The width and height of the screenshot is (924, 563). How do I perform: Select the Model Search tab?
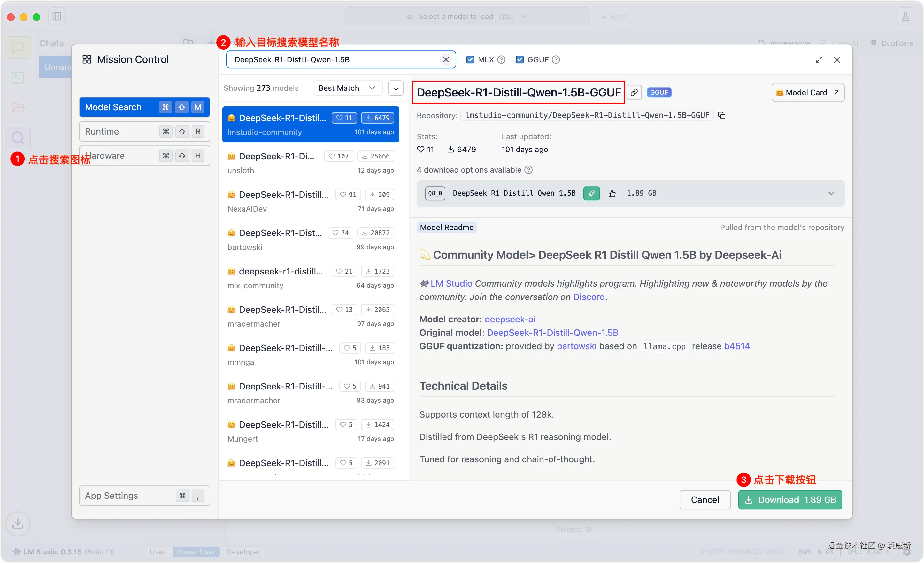(144, 107)
